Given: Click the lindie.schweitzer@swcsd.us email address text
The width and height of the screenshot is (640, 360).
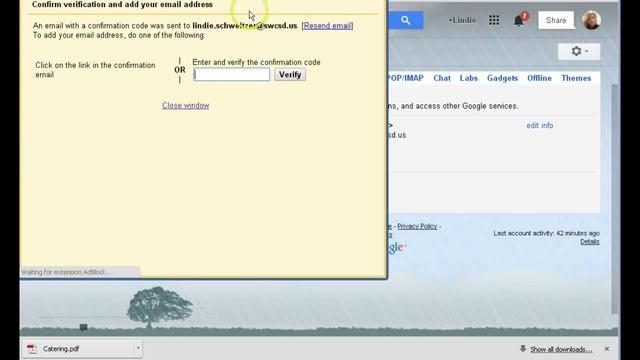Looking at the screenshot, I should click(244, 26).
